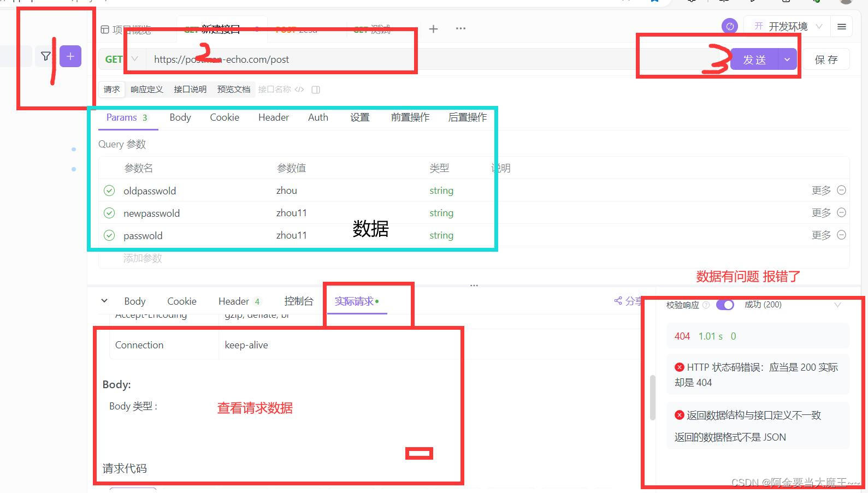Open the 前置操作 pre-processors tab
This screenshot has width=868, height=493.
pyautogui.click(x=410, y=117)
